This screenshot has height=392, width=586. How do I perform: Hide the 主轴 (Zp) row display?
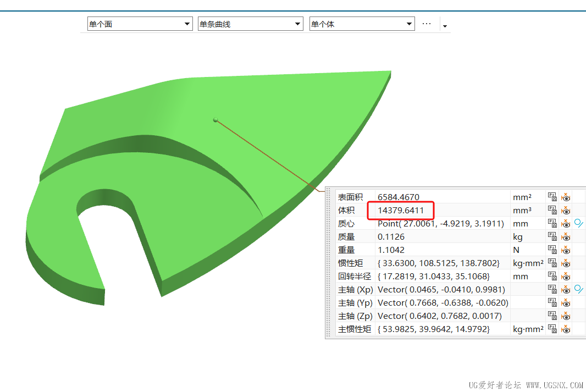tap(566, 316)
